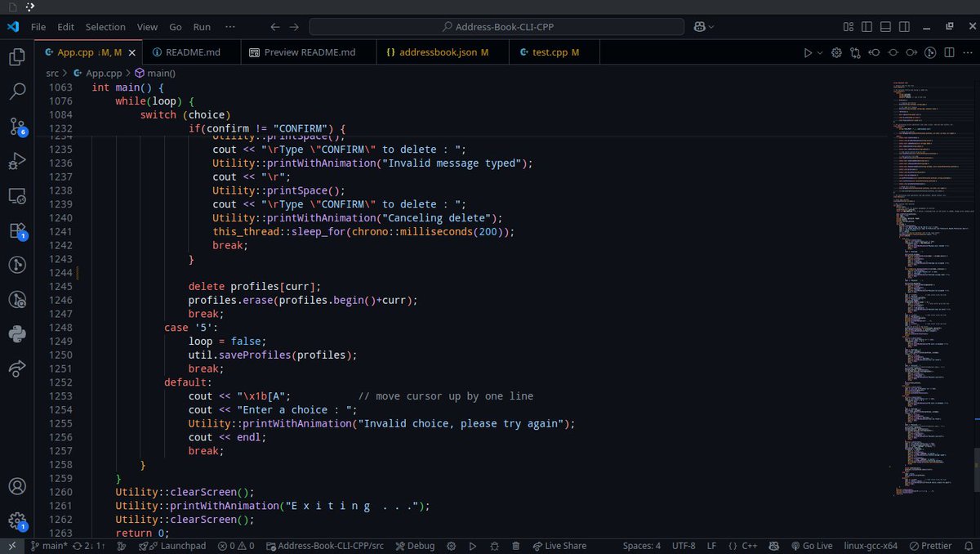Open encoding selector UTF-8

(x=684, y=546)
